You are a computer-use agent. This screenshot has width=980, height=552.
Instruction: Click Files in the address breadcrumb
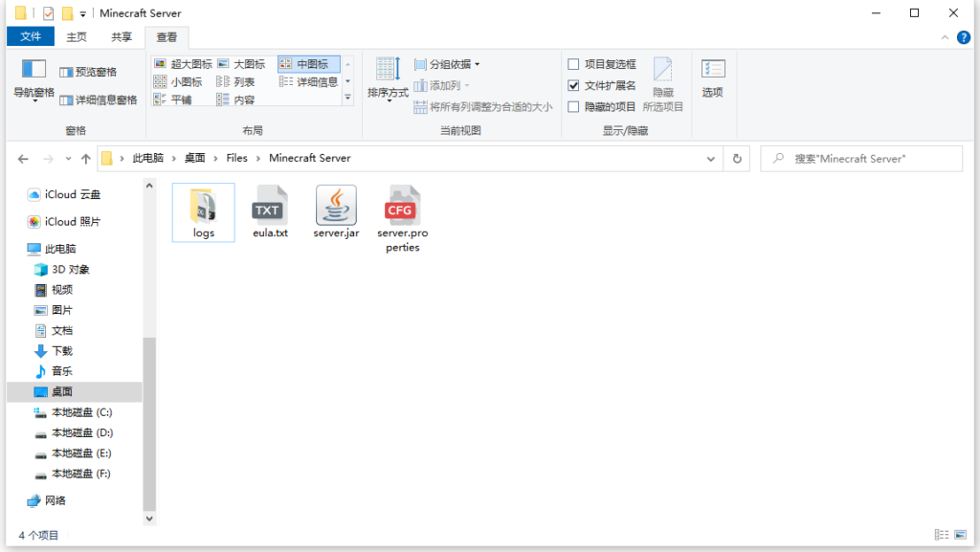coord(237,158)
